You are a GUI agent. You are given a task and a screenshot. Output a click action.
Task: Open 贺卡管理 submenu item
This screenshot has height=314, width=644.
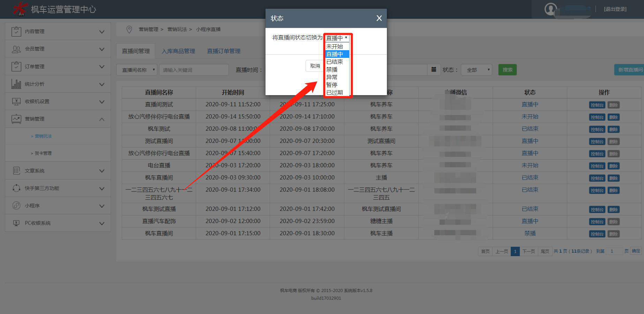coord(43,153)
